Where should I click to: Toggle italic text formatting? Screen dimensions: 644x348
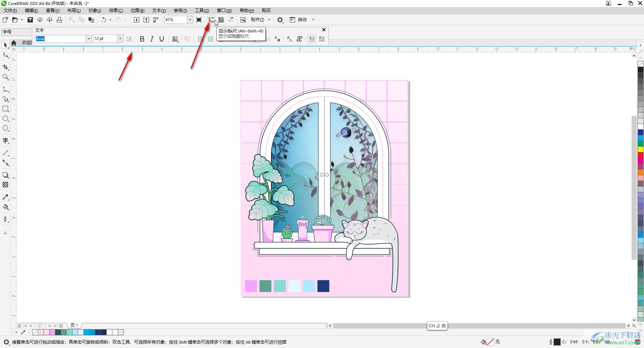point(152,39)
